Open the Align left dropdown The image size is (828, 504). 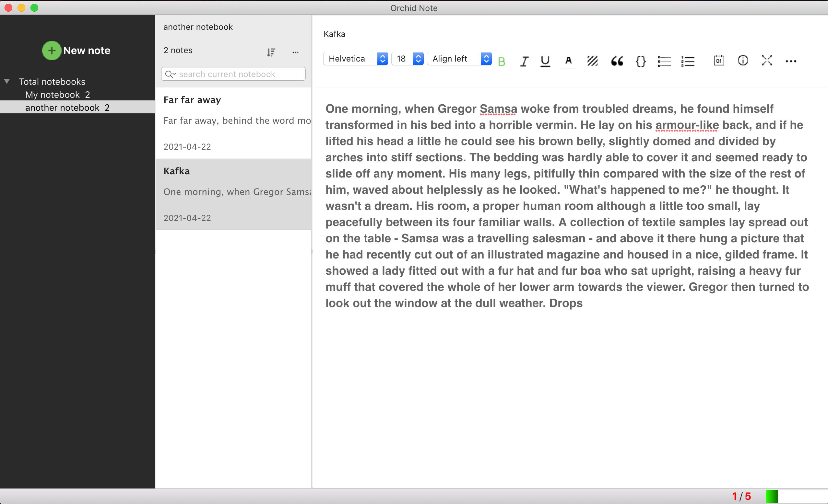459,59
